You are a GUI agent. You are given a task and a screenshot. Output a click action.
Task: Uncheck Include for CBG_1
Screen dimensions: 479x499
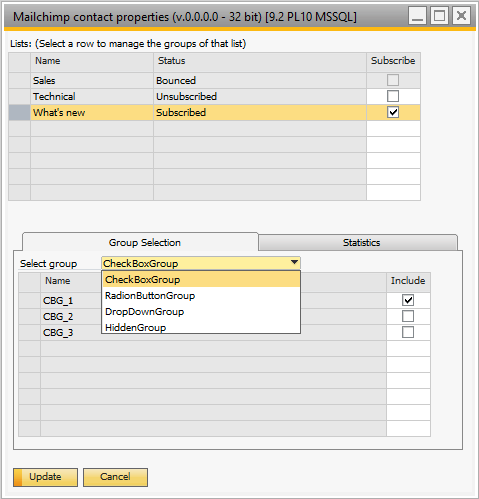(408, 300)
